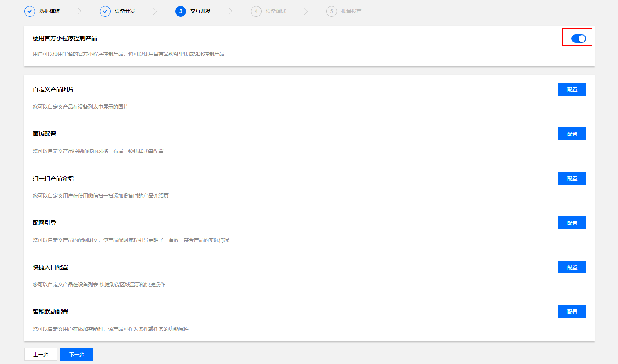The width and height of the screenshot is (618, 364).
Task: Click the step 4 设备调试 number circle
Action: (256, 11)
